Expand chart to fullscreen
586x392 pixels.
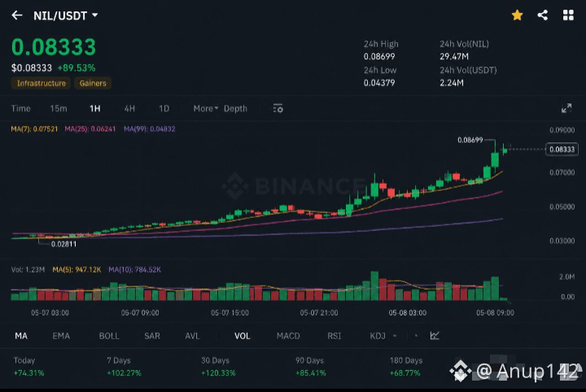[x=566, y=108]
